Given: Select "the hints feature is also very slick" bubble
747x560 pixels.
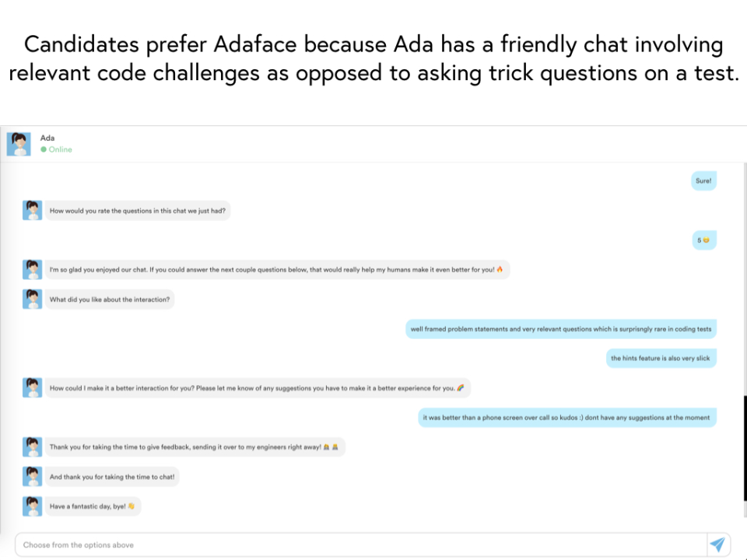Looking at the screenshot, I should pyautogui.click(x=660, y=358).
